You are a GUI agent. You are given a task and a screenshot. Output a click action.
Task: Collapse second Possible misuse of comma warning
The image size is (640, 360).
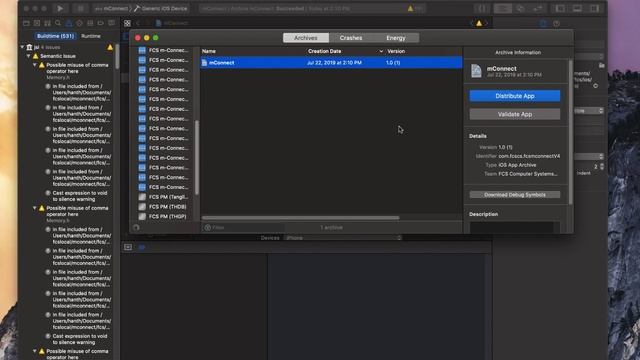pos(35,208)
